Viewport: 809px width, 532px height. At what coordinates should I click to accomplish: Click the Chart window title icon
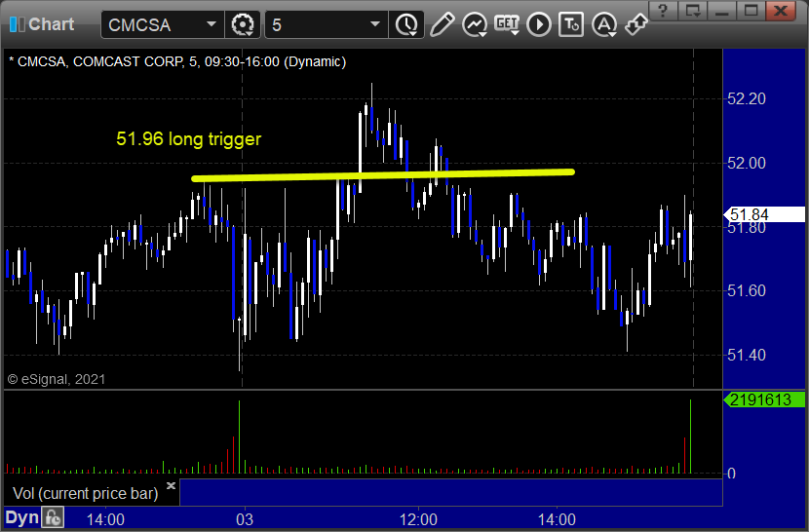click(x=17, y=24)
